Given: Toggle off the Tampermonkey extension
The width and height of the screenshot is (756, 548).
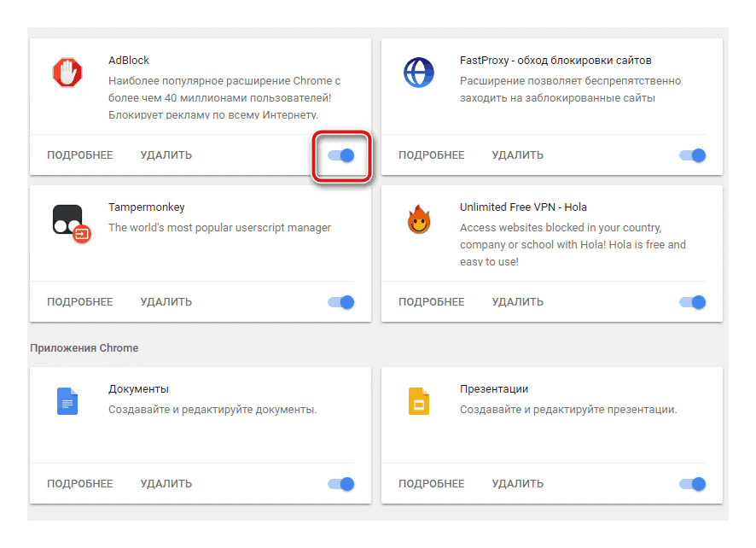Looking at the screenshot, I should (x=341, y=302).
